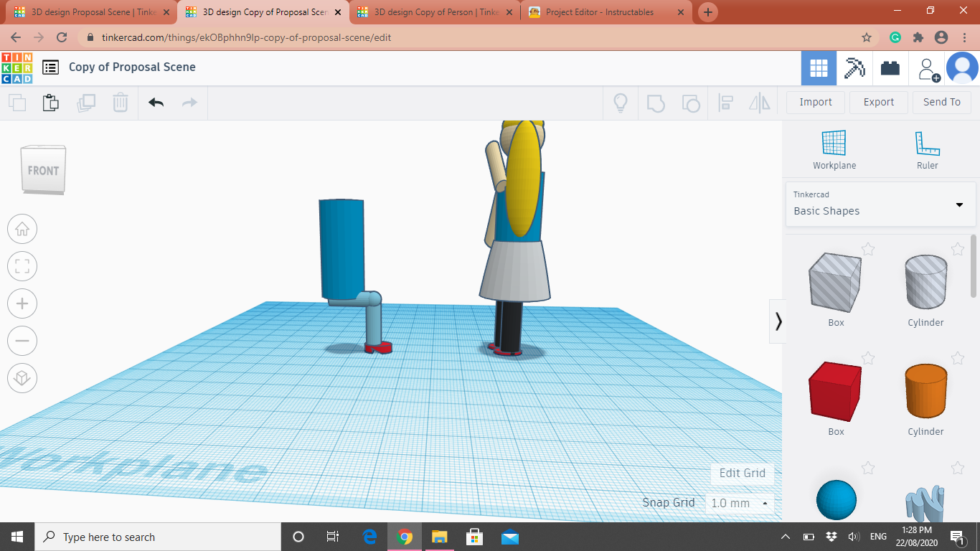Bookmark this page with the star
This screenshot has height=551, width=980.
click(x=867, y=37)
